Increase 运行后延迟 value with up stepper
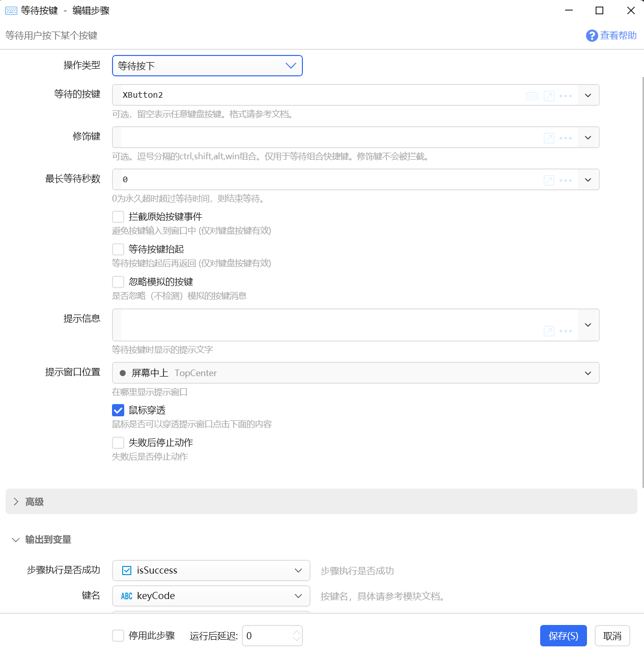Viewport: 644px width, 655px height. 297,632
